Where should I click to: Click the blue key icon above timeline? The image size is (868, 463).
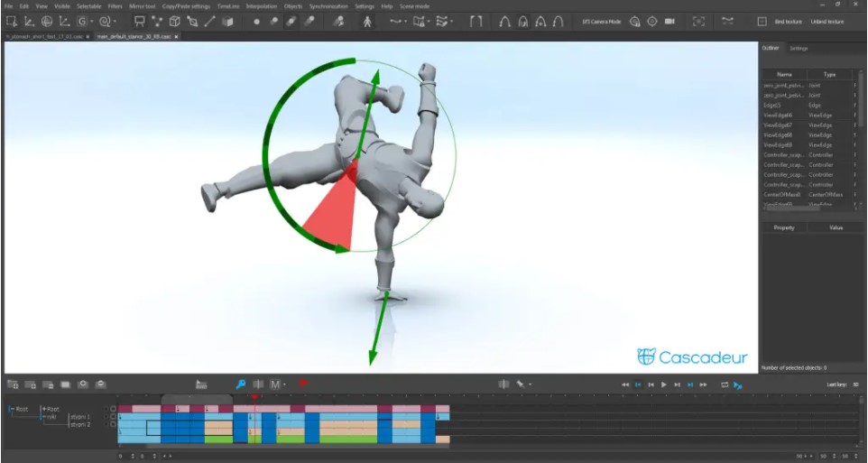tap(241, 384)
